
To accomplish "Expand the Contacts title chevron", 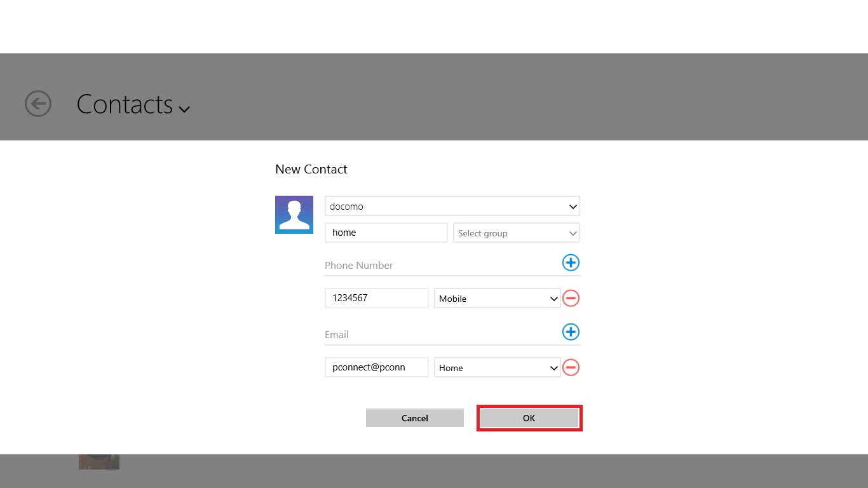I will click(184, 109).
